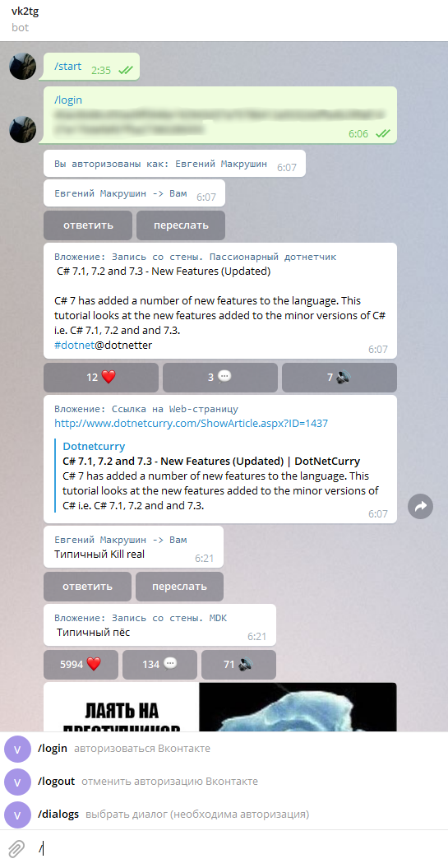This screenshot has width=448, height=868.
Task: Like the MDK post with 5994 hearts
Action: [81, 664]
